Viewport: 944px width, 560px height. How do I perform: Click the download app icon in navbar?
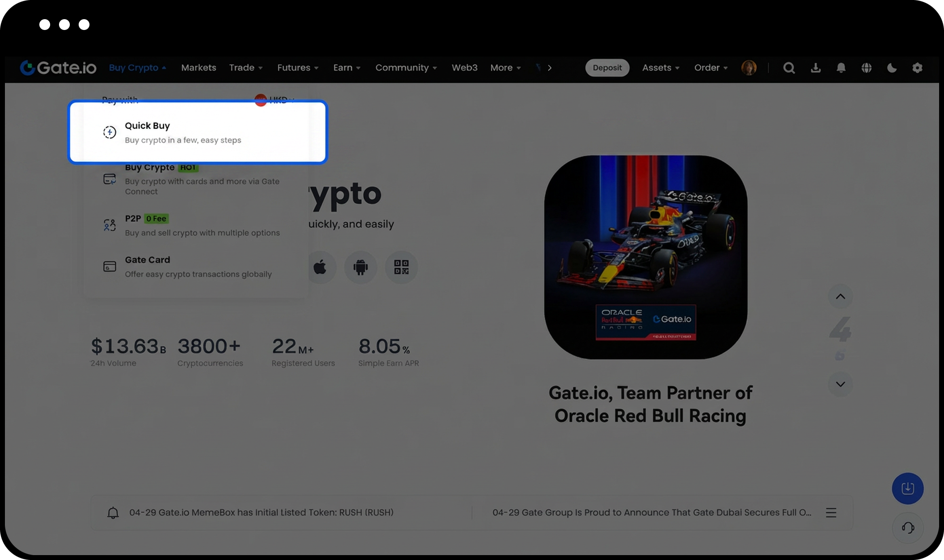point(815,68)
